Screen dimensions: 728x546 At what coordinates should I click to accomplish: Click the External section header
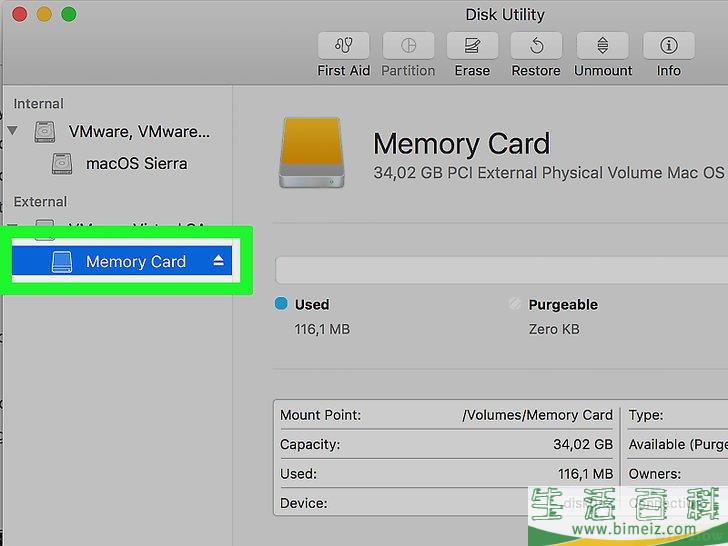click(40, 202)
